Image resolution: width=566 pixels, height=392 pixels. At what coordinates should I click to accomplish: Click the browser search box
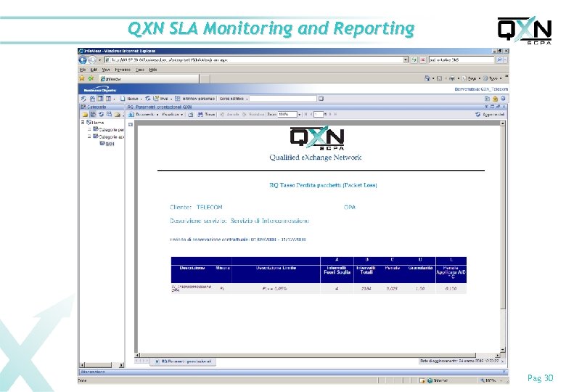(x=462, y=60)
